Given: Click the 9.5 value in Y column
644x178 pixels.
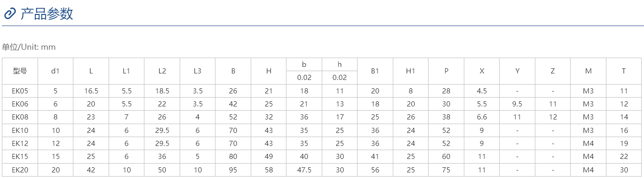Looking at the screenshot, I should click(x=517, y=104).
